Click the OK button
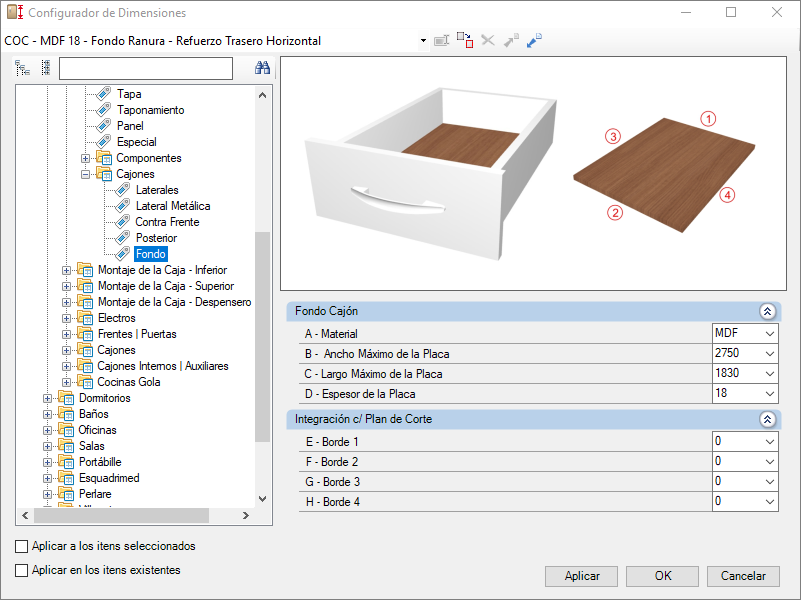Viewport: 801px width, 600px height. pos(663,576)
